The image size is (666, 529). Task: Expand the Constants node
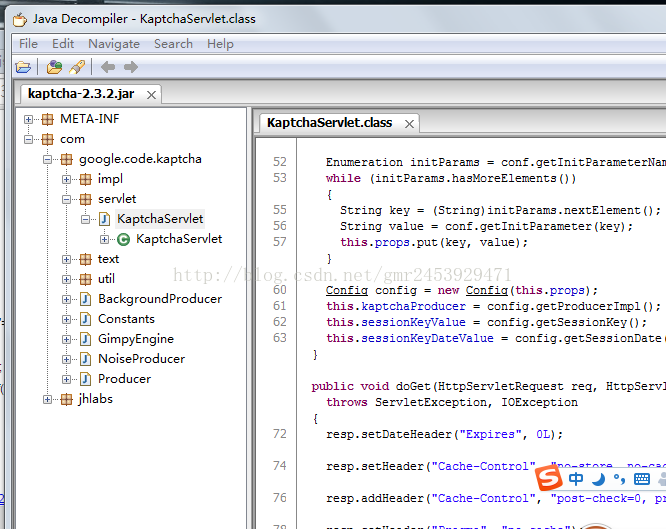point(66,319)
